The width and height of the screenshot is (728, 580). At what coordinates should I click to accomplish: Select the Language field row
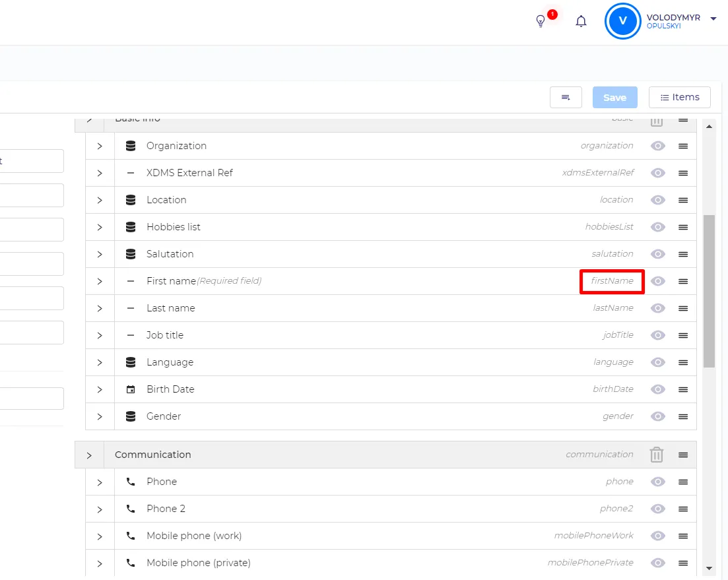click(x=391, y=362)
